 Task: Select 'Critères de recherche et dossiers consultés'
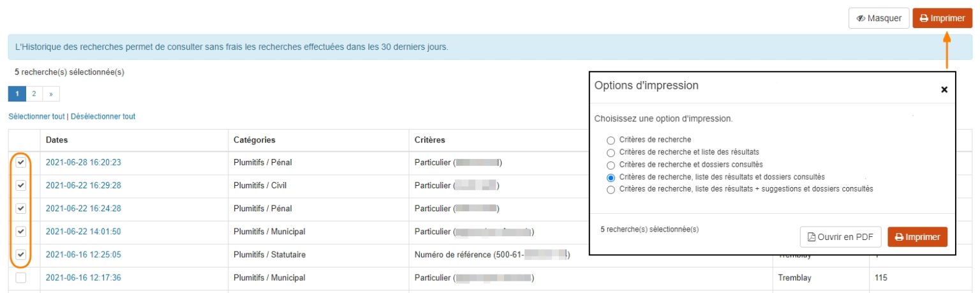(x=611, y=165)
